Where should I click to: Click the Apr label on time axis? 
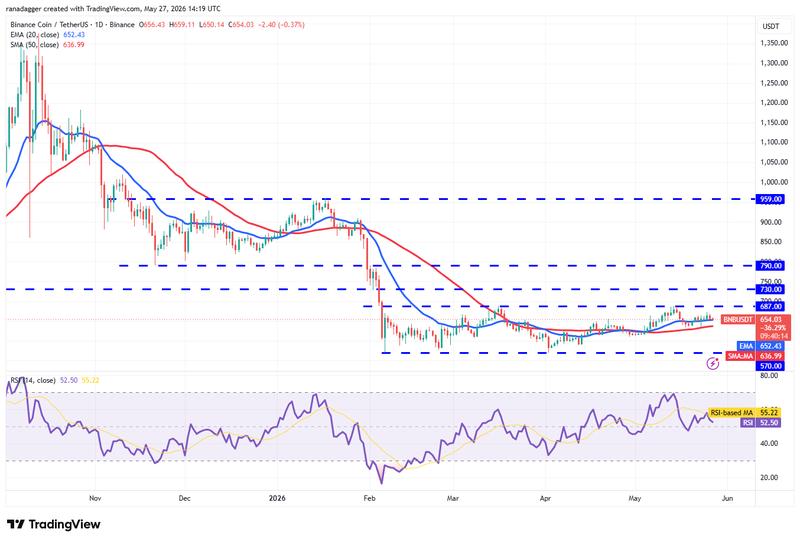coord(545,498)
